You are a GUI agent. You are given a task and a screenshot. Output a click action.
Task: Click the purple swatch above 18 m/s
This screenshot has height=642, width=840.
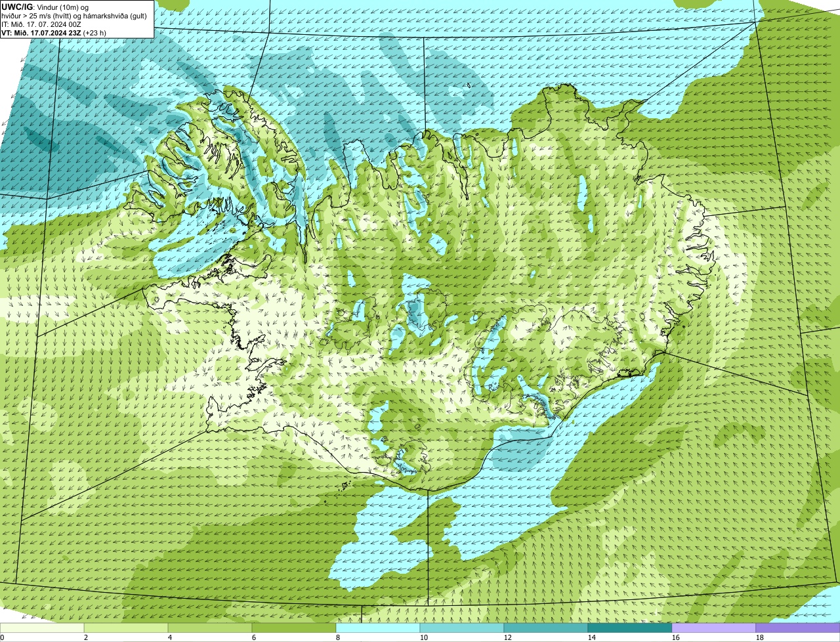click(x=798, y=628)
